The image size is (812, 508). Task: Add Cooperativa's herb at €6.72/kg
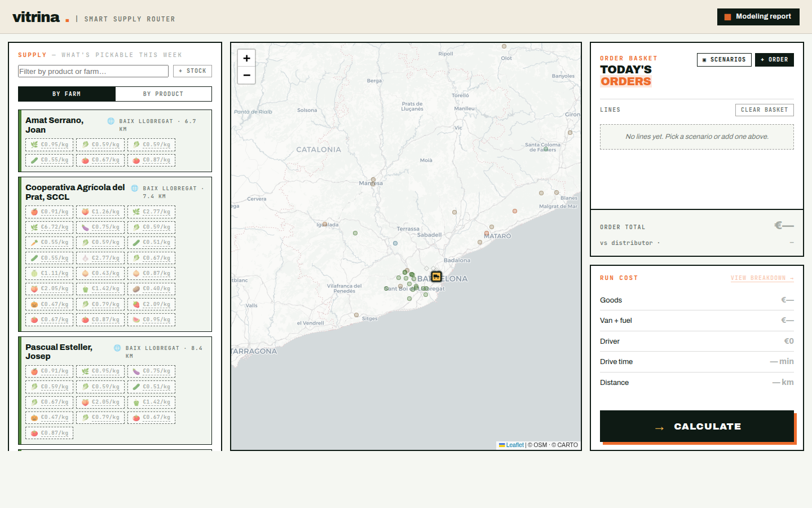point(50,227)
